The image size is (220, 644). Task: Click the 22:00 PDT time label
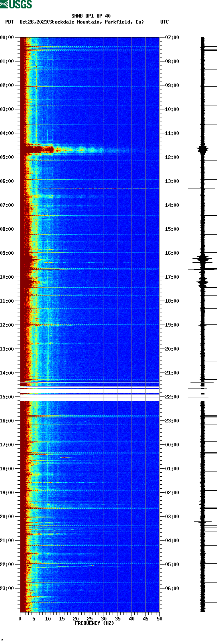click(7, 565)
